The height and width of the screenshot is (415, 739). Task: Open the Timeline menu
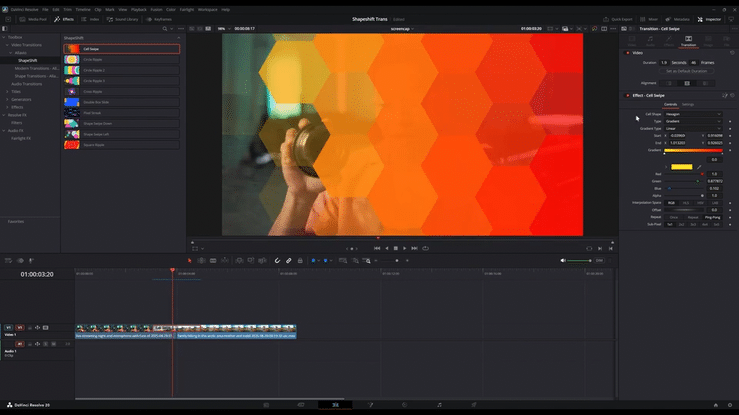tap(83, 9)
